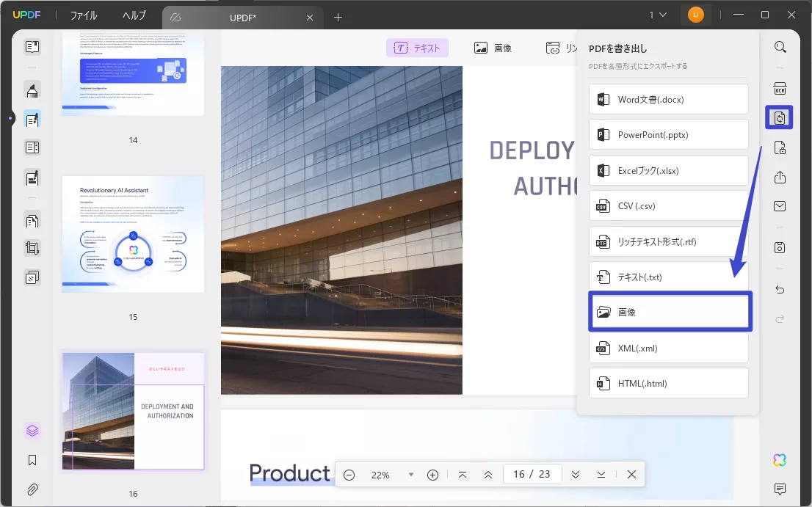
Task: Open the ヘルプ menu
Action: coord(134,15)
